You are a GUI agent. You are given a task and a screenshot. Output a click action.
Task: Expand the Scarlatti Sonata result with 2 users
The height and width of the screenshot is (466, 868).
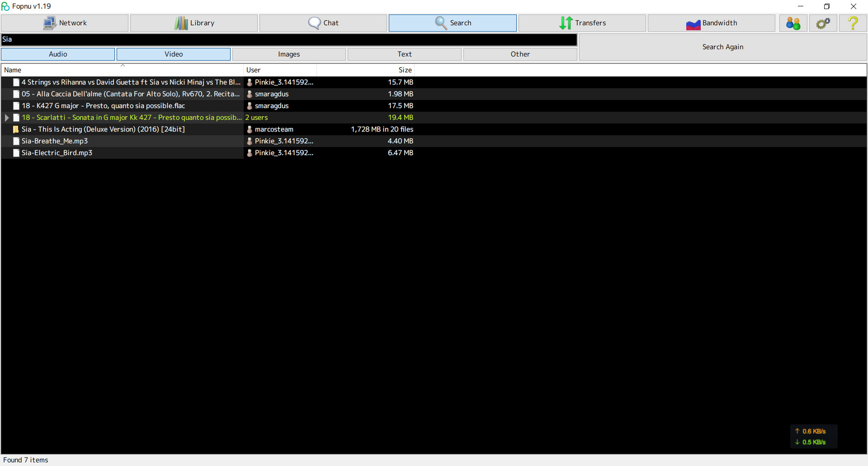(7, 118)
